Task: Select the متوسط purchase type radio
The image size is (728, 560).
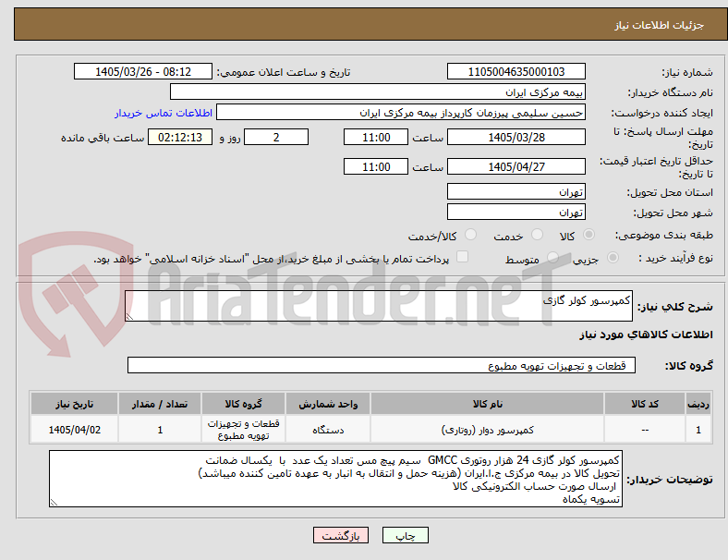Action: [x=552, y=257]
